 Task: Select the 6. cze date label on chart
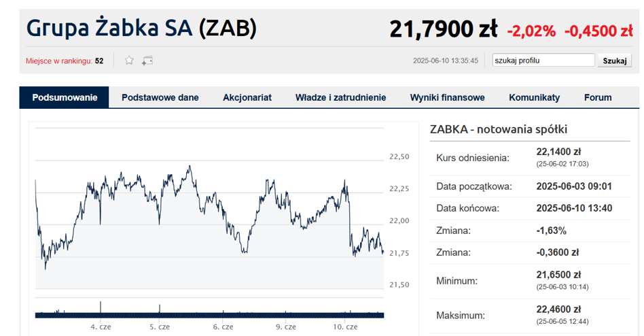click(223, 327)
